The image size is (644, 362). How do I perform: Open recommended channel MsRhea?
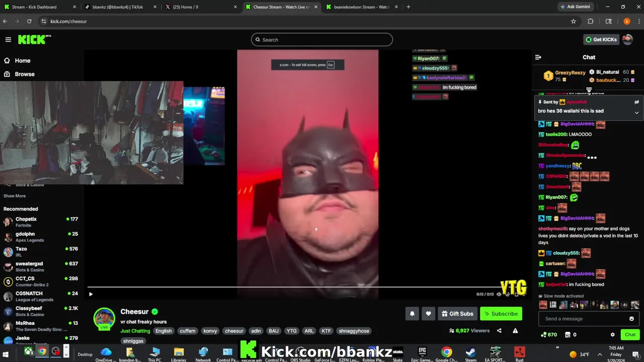40,326
